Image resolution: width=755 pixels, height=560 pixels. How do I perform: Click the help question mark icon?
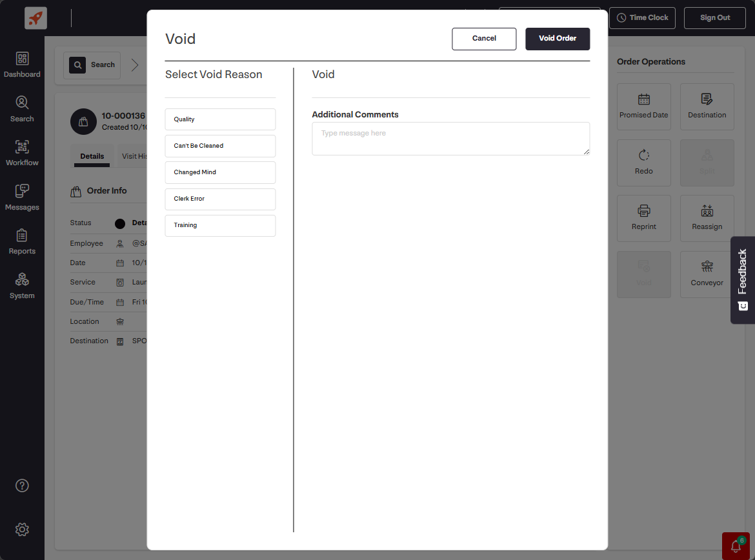[22, 486]
